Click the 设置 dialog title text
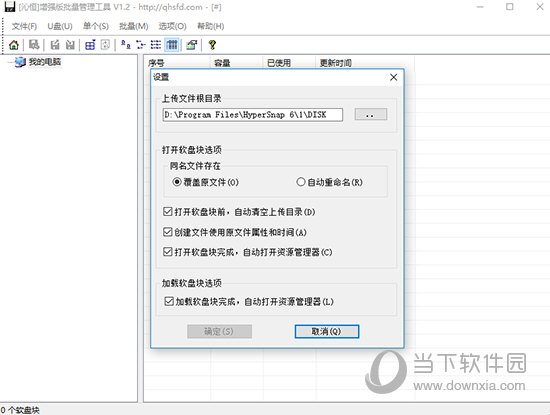Screen dimensions: 550x415 [161, 77]
